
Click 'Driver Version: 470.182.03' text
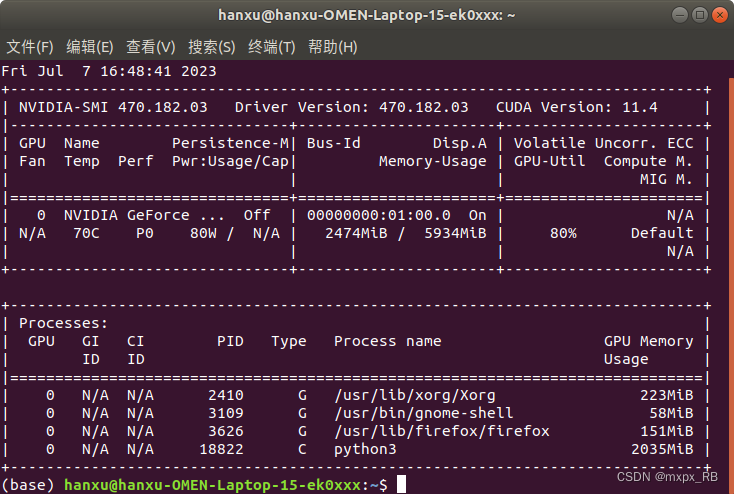352,107
